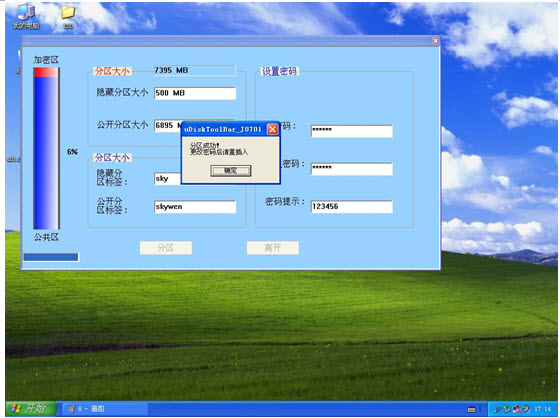Switch to the 画图 taskbar window
Screen dimensions: 560x418
[106, 409]
